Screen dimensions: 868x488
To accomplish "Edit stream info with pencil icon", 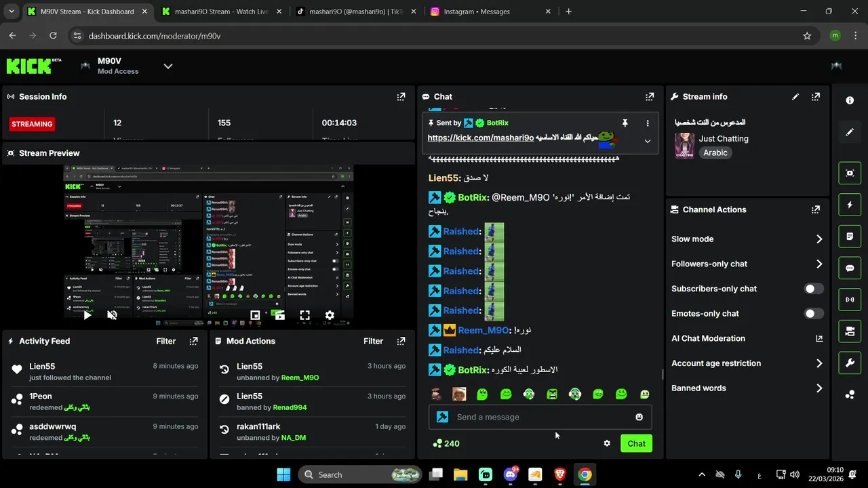I will pyautogui.click(x=795, y=97).
